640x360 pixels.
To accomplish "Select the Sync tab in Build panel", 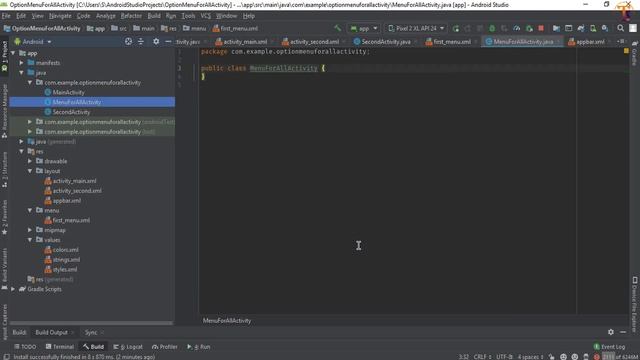I will 91,332.
